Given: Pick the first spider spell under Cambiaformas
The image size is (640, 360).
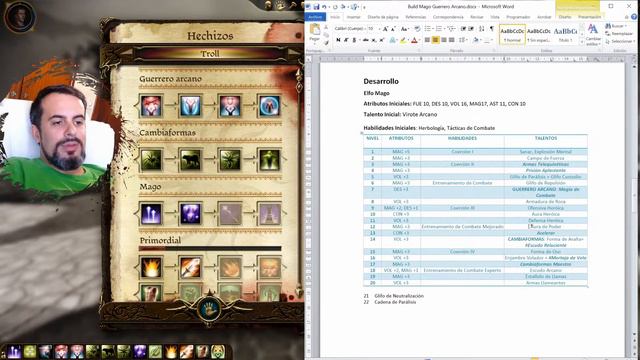Looking at the screenshot, I should pyautogui.click(x=151, y=160).
